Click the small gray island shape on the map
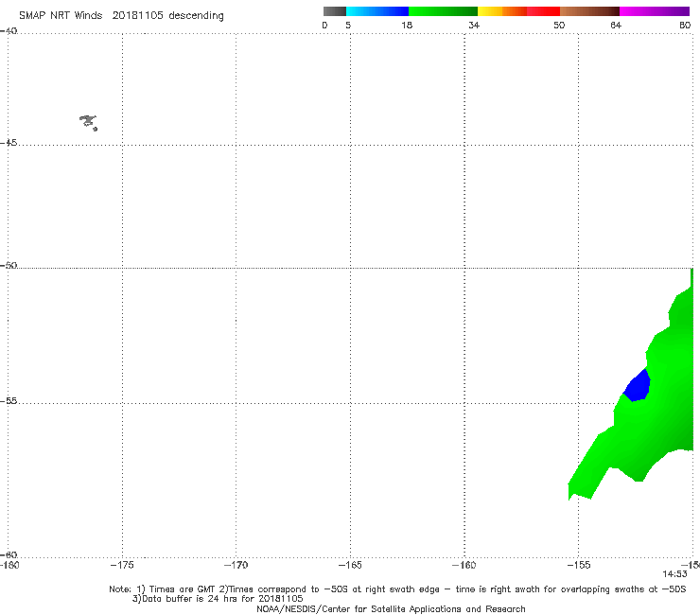 point(88,122)
